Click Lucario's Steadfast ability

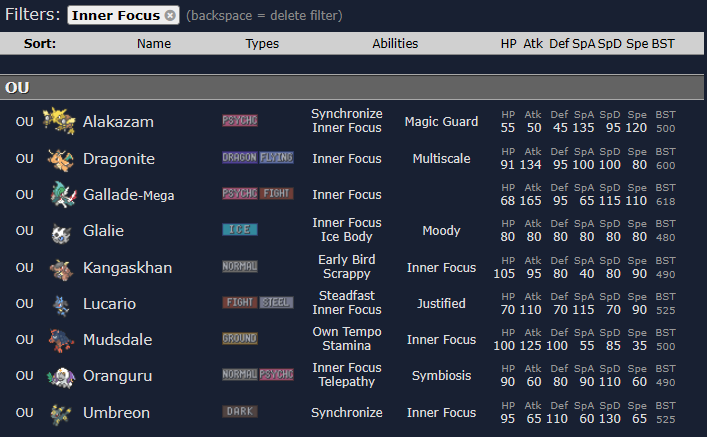coord(346,296)
